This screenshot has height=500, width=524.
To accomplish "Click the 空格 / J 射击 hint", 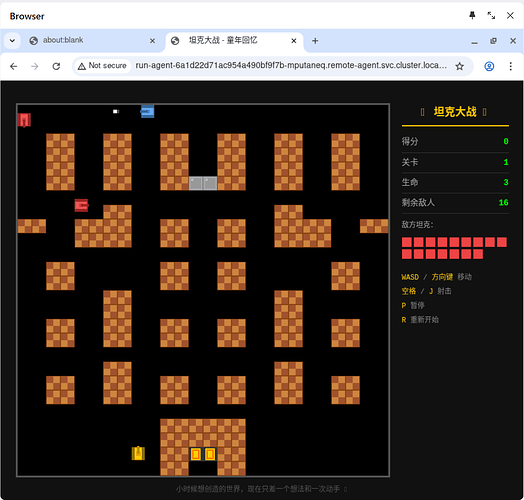I will [x=426, y=291].
